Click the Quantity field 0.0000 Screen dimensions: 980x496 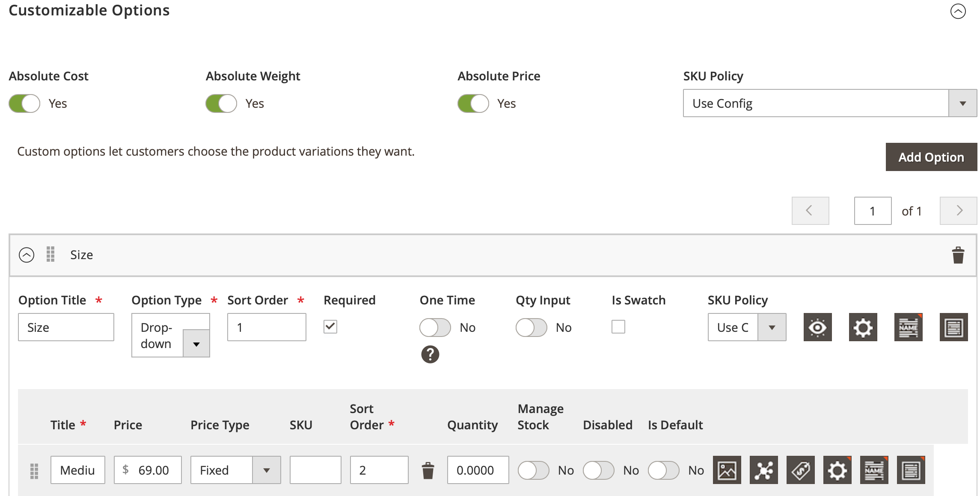pos(478,470)
